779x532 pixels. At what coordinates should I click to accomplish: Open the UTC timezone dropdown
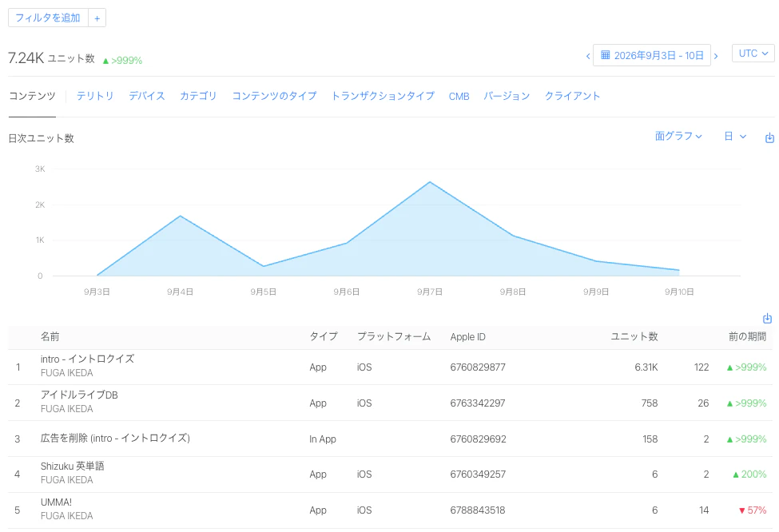(x=753, y=54)
